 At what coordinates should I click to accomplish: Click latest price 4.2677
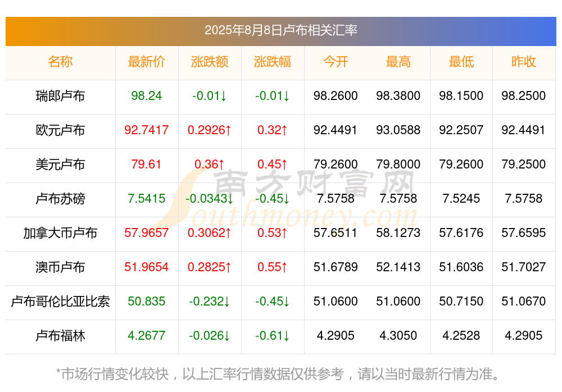(146, 335)
